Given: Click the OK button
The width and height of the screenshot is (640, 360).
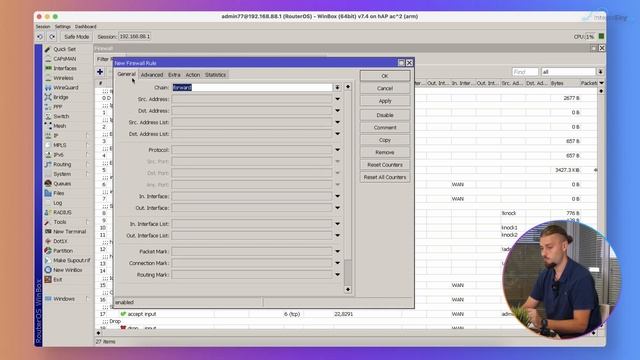Looking at the screenshot, I should (x=385, y=76).
